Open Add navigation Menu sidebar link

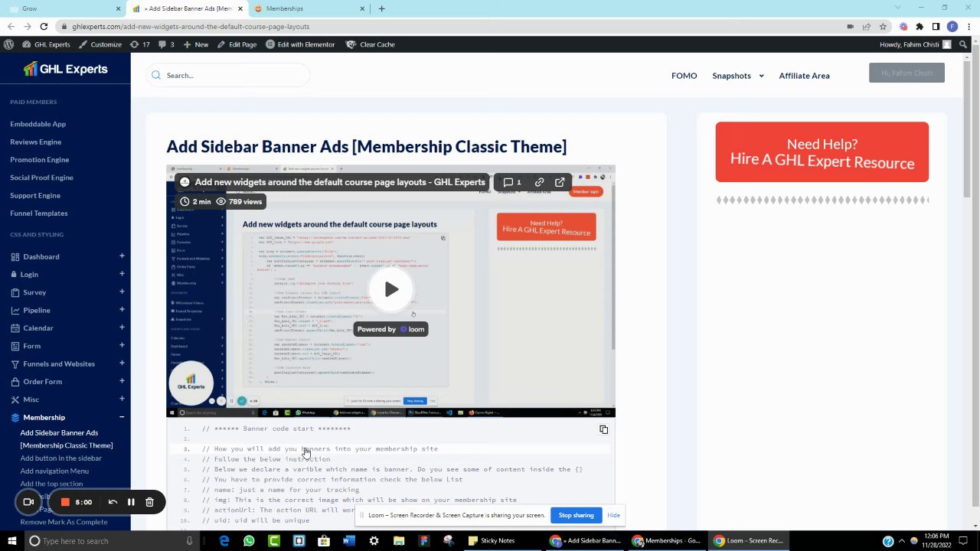[54, 471]
